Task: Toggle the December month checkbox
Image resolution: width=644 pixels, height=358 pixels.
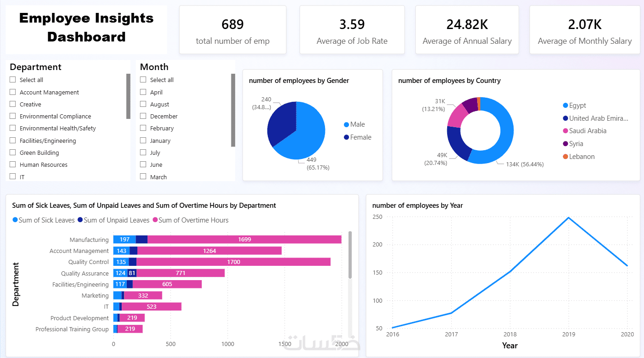Action: [x=143, y=116]
